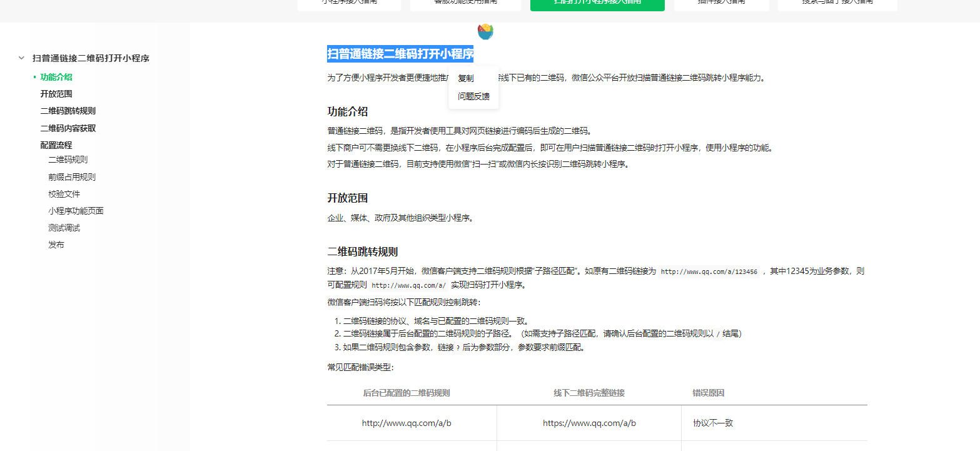Click the 二维码跳转规则 heading in the article

363,252
